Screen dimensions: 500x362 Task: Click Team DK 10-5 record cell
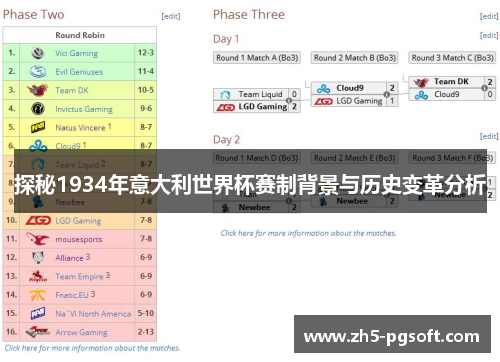pyautogui.click(x=146, y=90)
